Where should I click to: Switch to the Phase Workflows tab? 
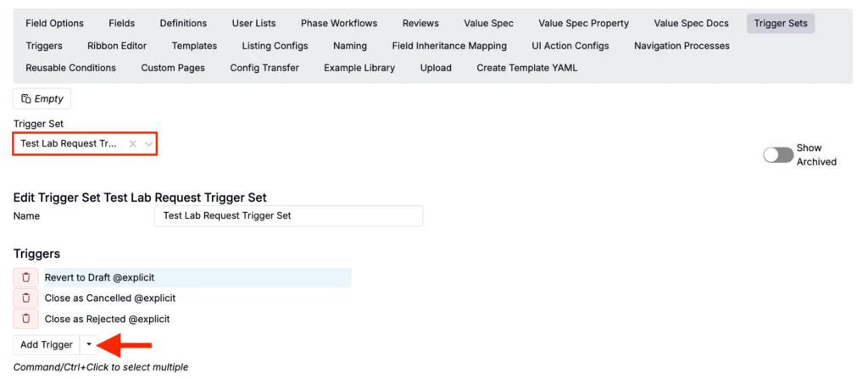(x=339, y=23)
